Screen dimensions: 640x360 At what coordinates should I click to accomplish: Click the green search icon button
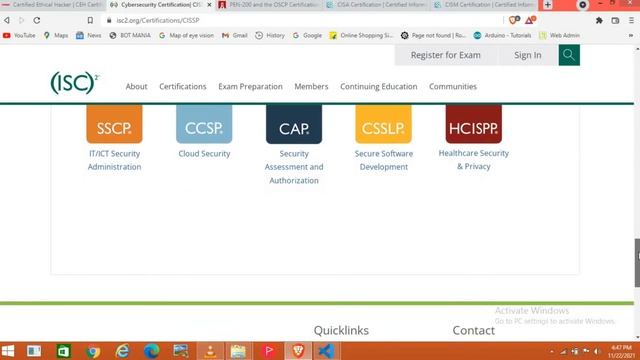point(569,55)
